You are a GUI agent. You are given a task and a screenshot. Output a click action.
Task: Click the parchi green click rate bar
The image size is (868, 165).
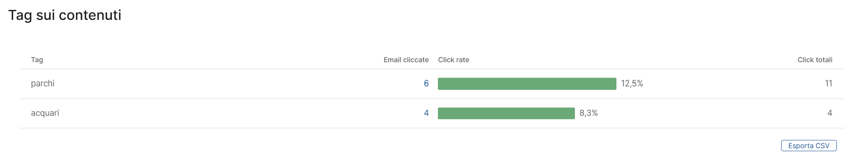527,84
